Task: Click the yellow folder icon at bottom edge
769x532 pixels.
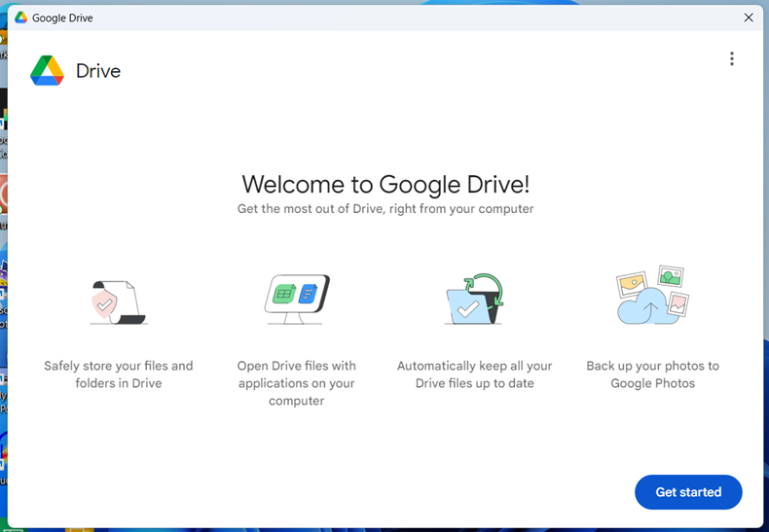Action: 80,529
